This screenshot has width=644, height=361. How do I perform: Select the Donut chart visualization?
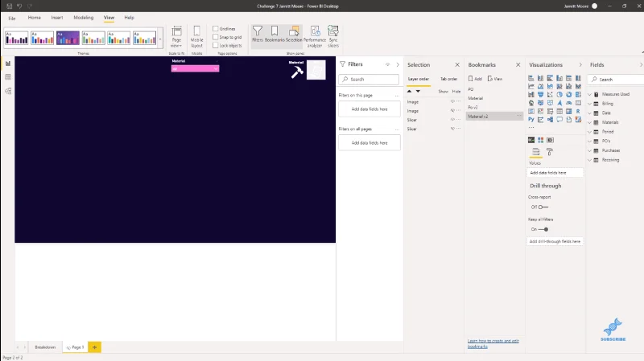click(569, 94)
